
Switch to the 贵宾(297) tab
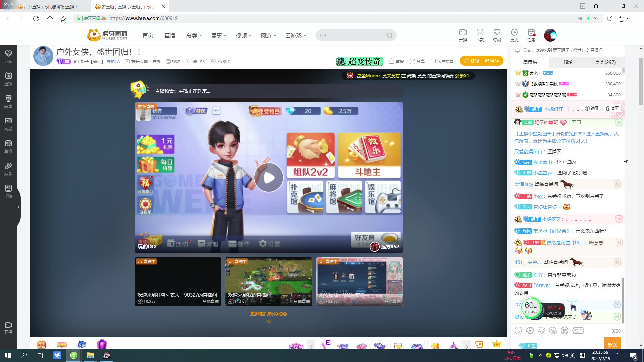point(605,62)
